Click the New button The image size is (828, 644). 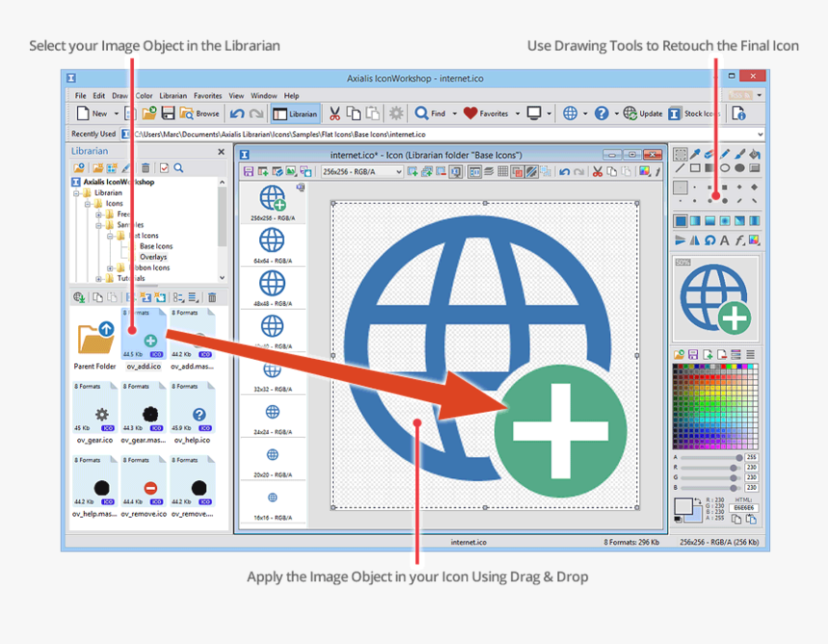click(x=91, y=114)
